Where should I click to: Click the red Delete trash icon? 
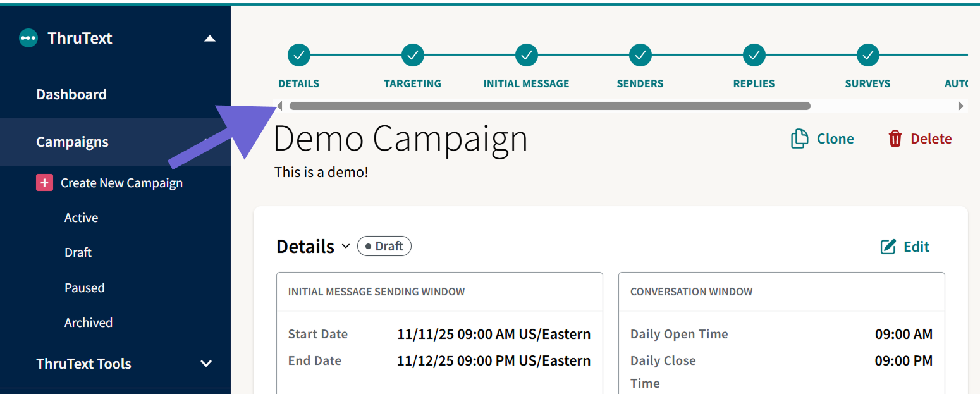pos(895,139)
